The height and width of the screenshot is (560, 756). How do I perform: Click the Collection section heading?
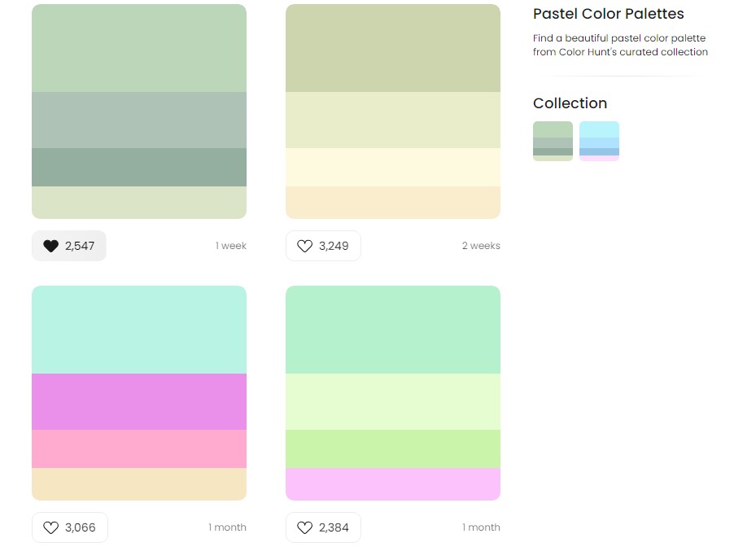tap(570, 103)
